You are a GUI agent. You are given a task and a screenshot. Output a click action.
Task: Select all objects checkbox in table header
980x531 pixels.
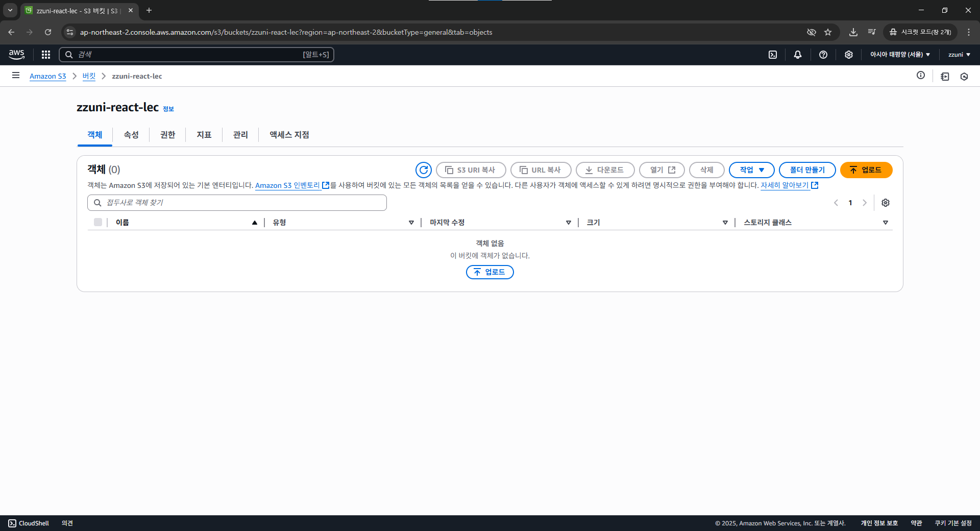coord(98,222)
